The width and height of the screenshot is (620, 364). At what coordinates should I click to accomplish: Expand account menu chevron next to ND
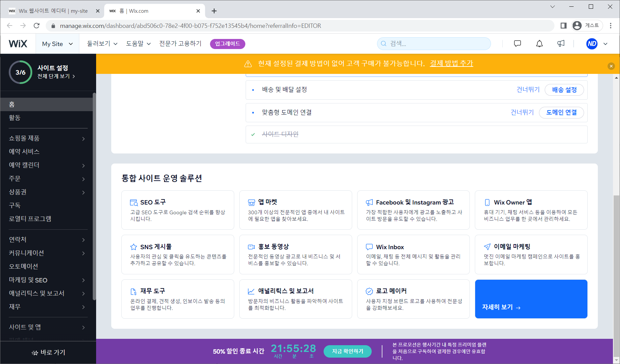606,44
